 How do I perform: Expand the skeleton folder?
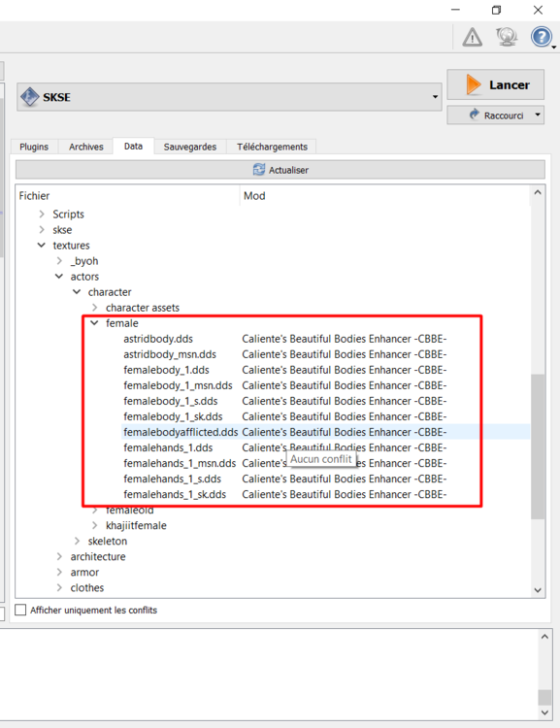coord(77,541)
